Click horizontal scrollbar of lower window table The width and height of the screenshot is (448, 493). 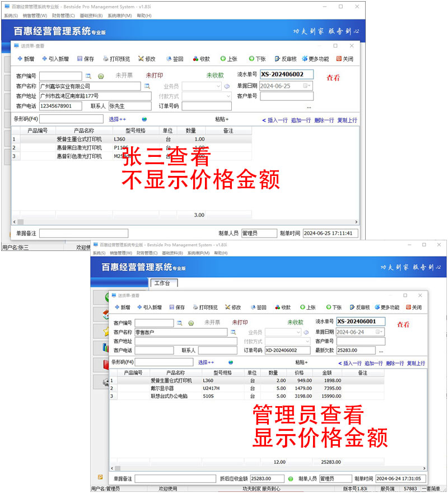click(x=268, y=468)
